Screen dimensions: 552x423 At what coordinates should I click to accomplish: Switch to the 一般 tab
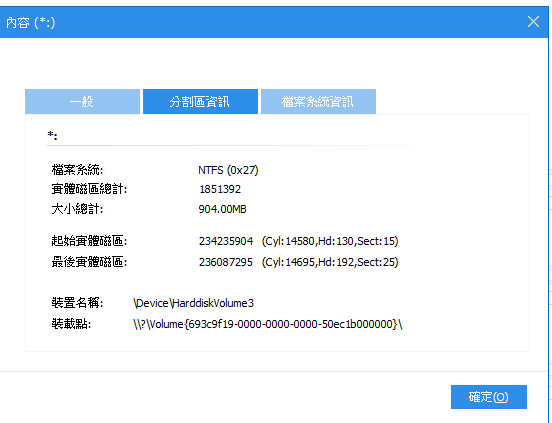pyautogui.click(x=82, y=102)
